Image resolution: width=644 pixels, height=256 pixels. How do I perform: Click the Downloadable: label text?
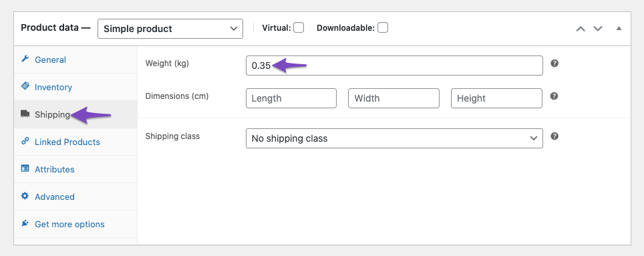pyautogui.click(x=346, y=28)
